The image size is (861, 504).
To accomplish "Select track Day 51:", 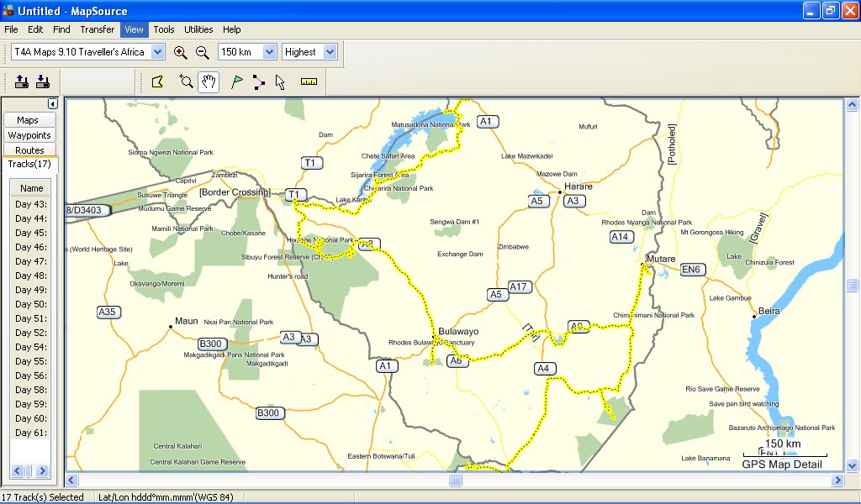I will pos(31,318).
